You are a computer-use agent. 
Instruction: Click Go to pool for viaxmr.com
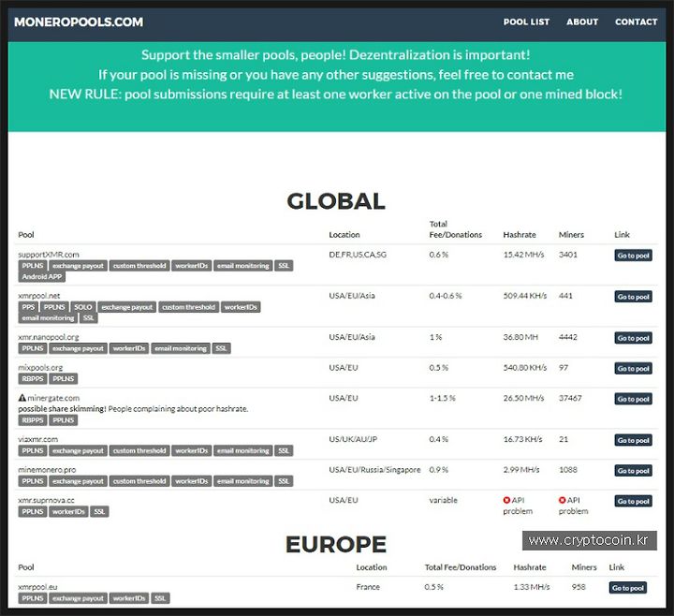click(x=633, y=440)
